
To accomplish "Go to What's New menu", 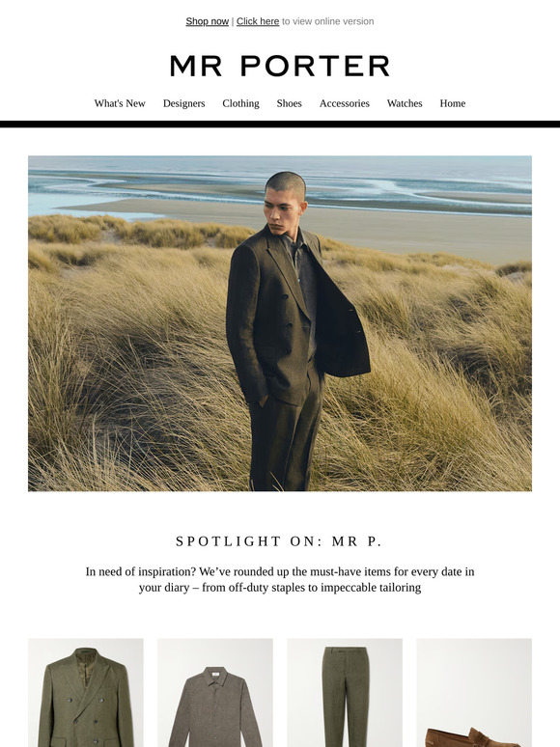I will (x=120, y=103).
